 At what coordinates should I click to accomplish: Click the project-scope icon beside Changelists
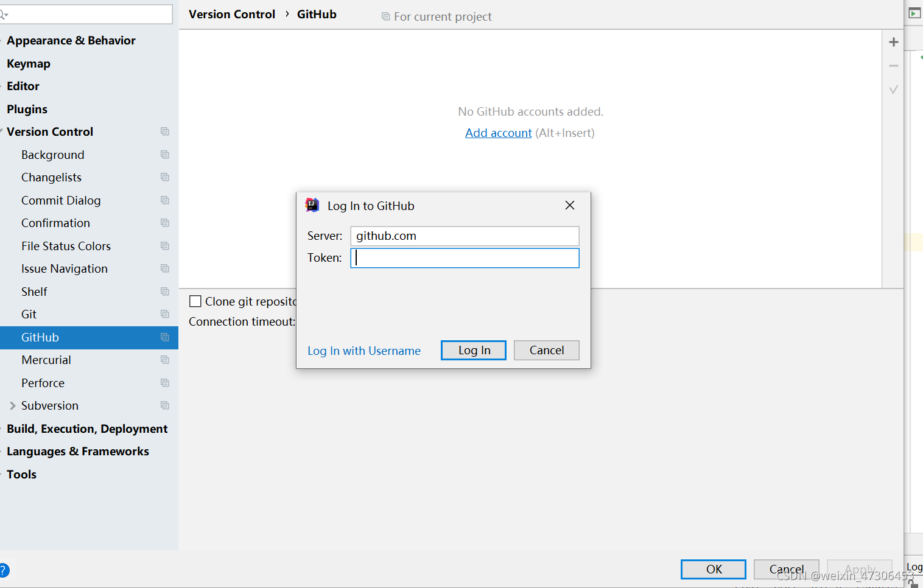pyautogui.click(x=165, y=177)
